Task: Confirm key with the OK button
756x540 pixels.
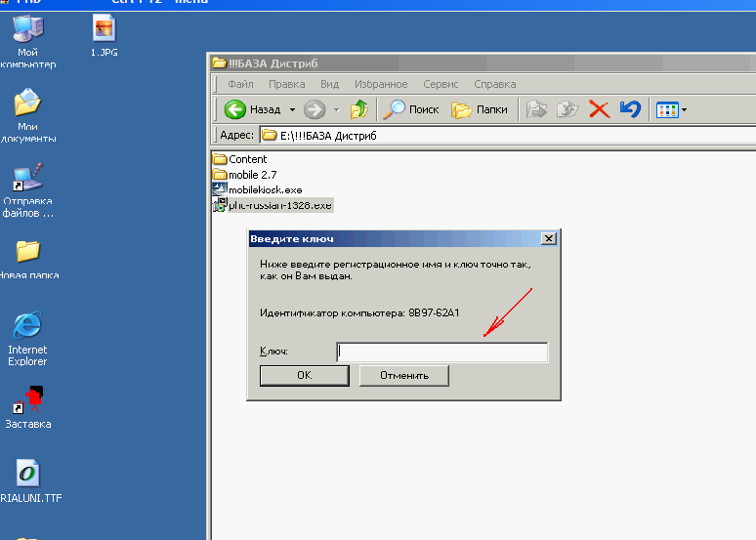Action: (304, 375)
